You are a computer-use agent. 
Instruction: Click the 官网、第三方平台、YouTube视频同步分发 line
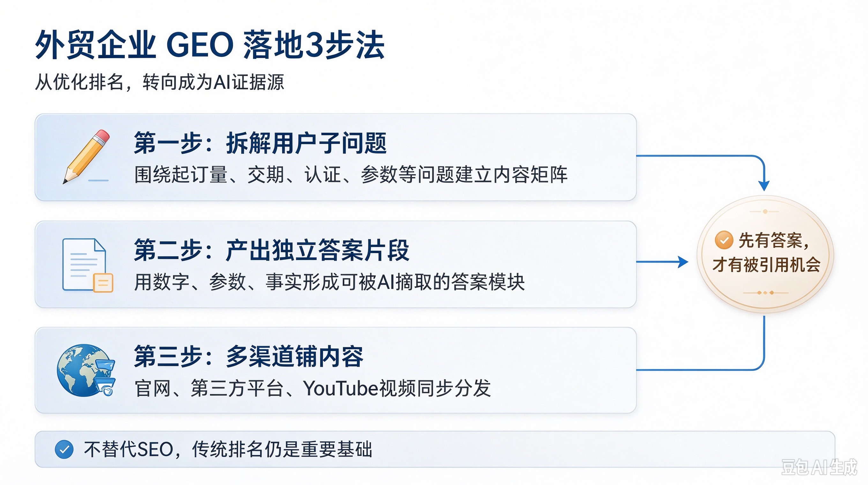tap(312, 388)
